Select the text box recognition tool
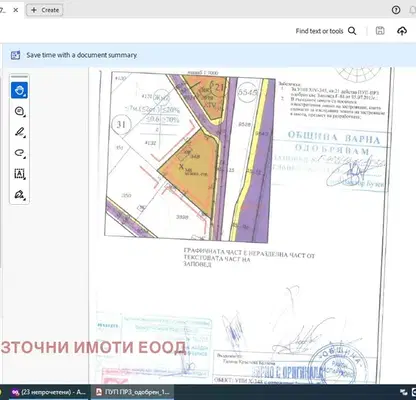416x400 pixels. tap(19, 174)
